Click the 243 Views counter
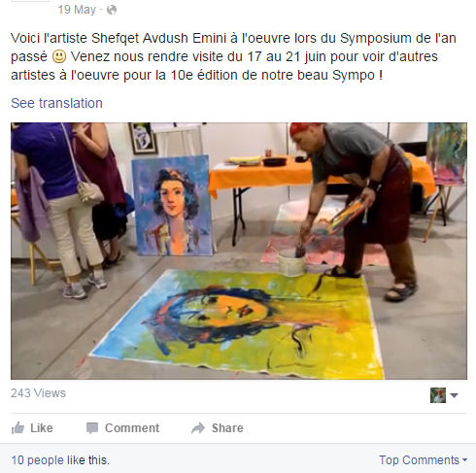This screenshot has width=476, height=473. click(x=38, y=393)
